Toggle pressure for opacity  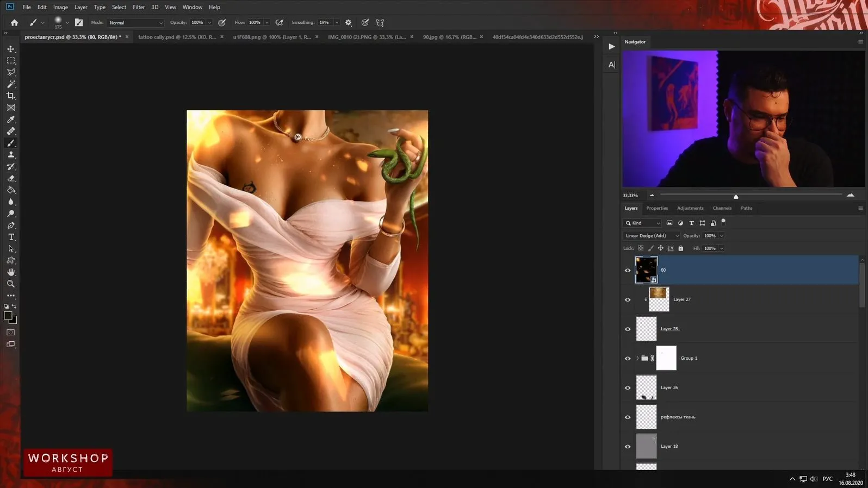click(x=222, y=23)
